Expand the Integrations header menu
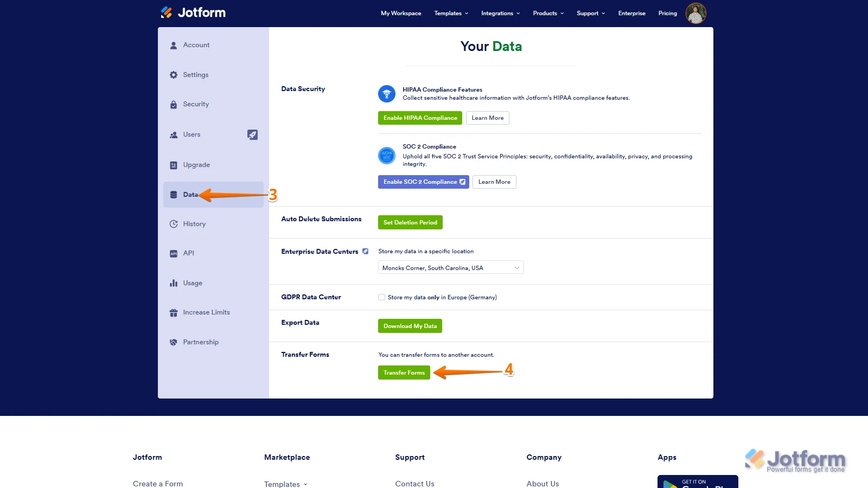Viewport: 868px width, 488px height. click(x=500, y=13)
